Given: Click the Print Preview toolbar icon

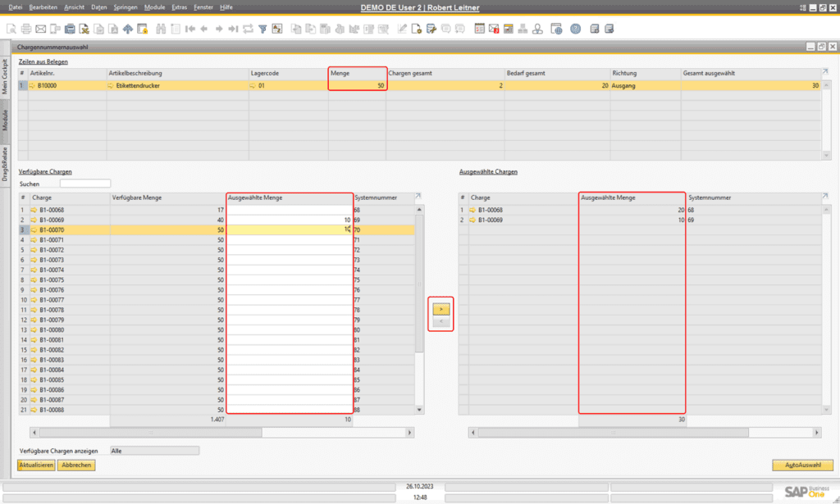Looking at the screenshot, I should [11, 29].
